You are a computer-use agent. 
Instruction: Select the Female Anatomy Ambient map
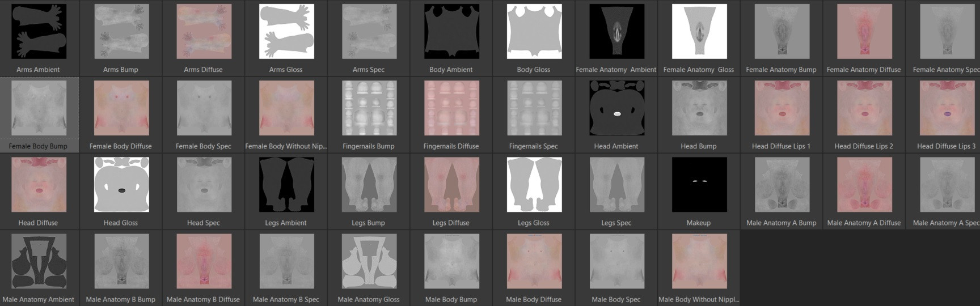click(x=617, y=32)
